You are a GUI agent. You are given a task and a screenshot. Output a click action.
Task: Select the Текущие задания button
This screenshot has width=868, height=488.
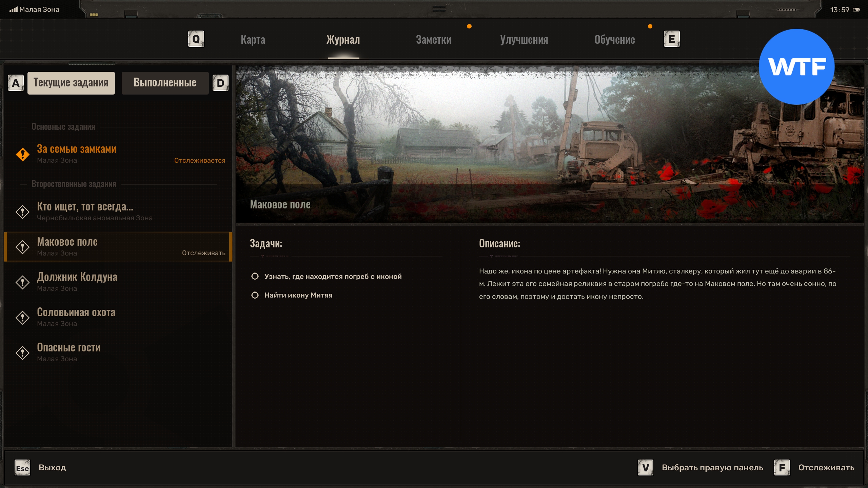71,83
